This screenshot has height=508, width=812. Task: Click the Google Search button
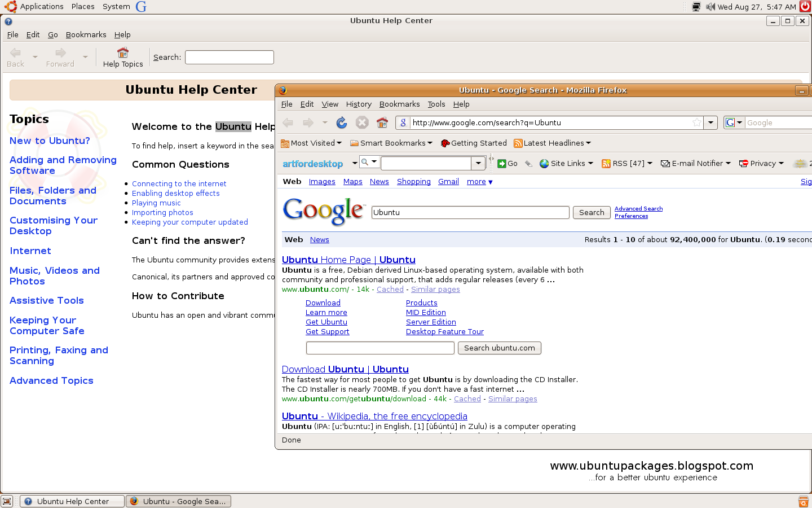point(592,212)
